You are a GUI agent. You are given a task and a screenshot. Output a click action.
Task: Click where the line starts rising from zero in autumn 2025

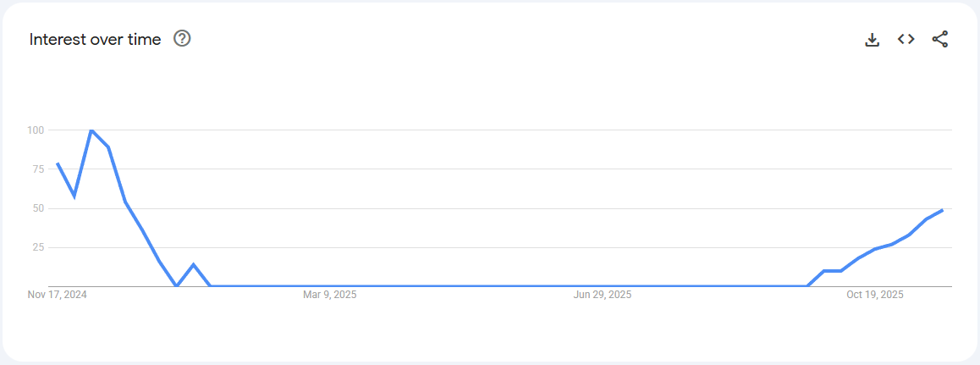(808, 285)
